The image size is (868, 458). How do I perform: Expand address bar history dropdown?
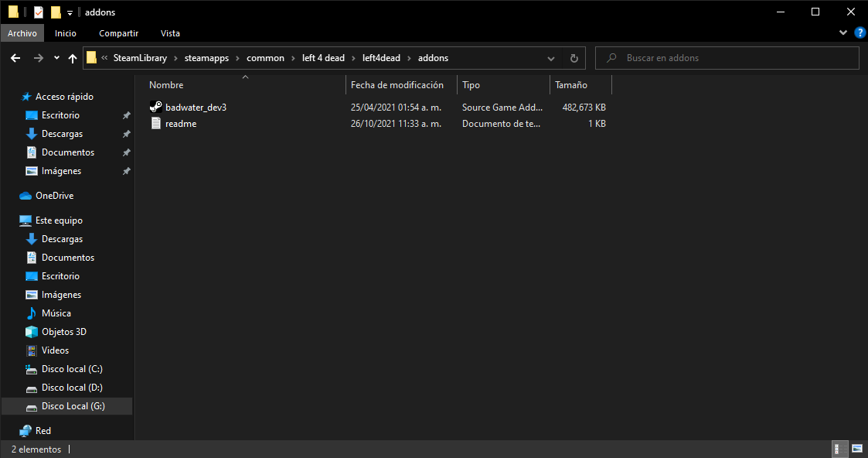point(551,58)
